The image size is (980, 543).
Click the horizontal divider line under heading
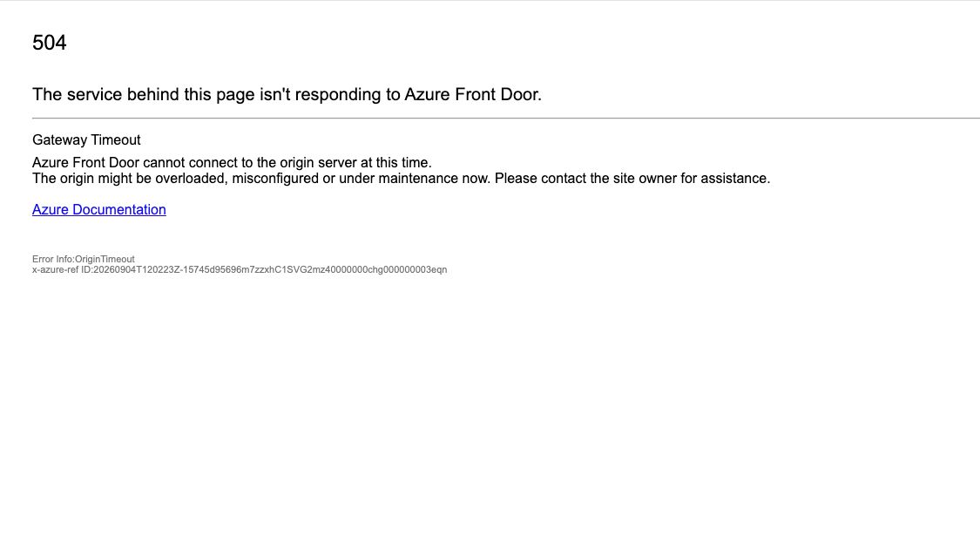506,118
